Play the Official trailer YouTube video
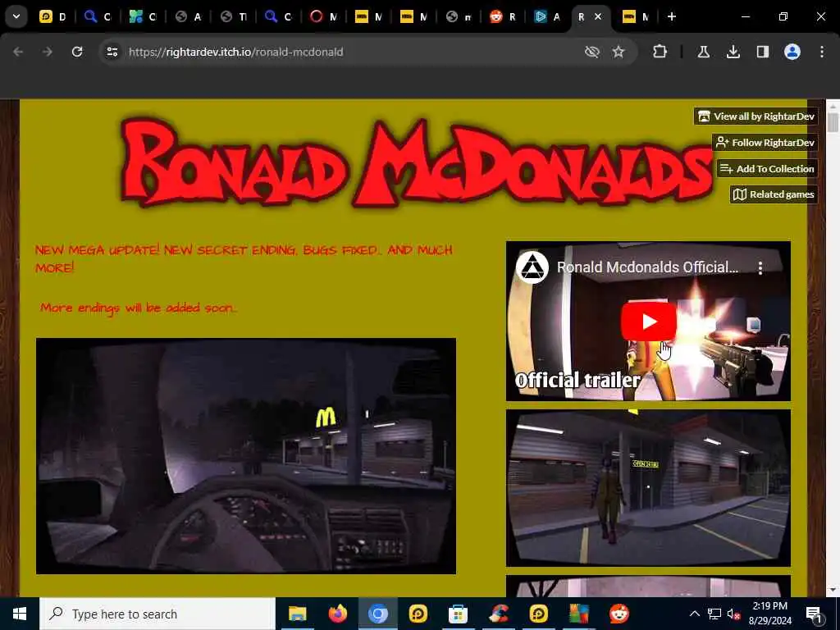Viewport: 840px width, 630px height. (648, 322)
